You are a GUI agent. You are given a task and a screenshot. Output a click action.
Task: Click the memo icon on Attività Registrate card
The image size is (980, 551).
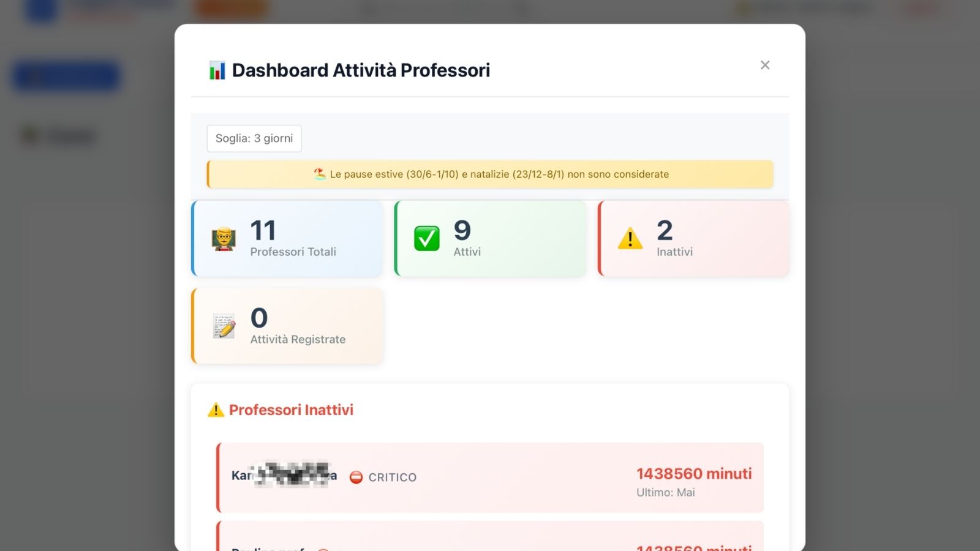click(222, 326)
